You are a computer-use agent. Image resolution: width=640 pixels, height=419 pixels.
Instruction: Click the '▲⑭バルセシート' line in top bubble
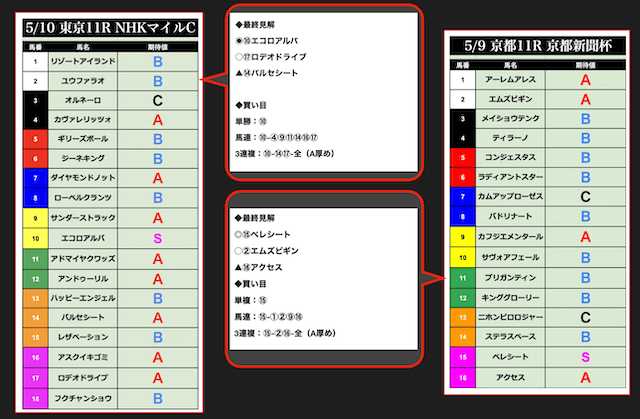click(x=267, y=73)
